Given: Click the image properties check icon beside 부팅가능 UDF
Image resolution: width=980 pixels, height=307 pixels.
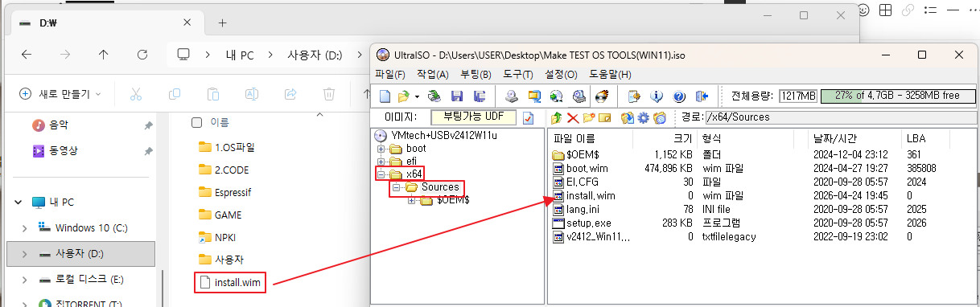Looking at the screenshot, I should (x=529, y=117).
